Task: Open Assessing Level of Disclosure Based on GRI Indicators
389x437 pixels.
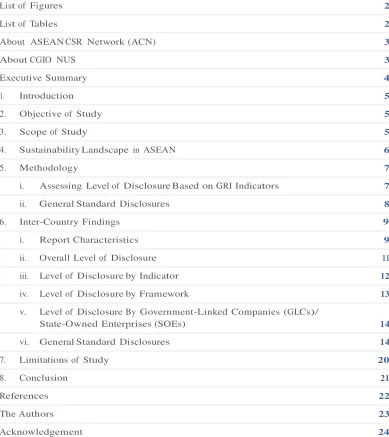Action: coord(159,186)
